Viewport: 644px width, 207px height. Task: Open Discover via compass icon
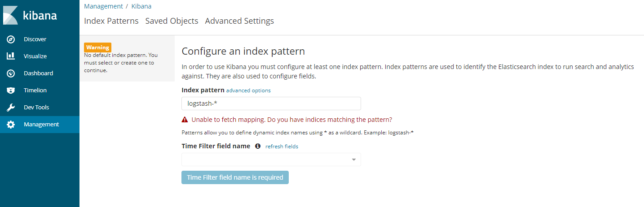(x=11, y=39)
